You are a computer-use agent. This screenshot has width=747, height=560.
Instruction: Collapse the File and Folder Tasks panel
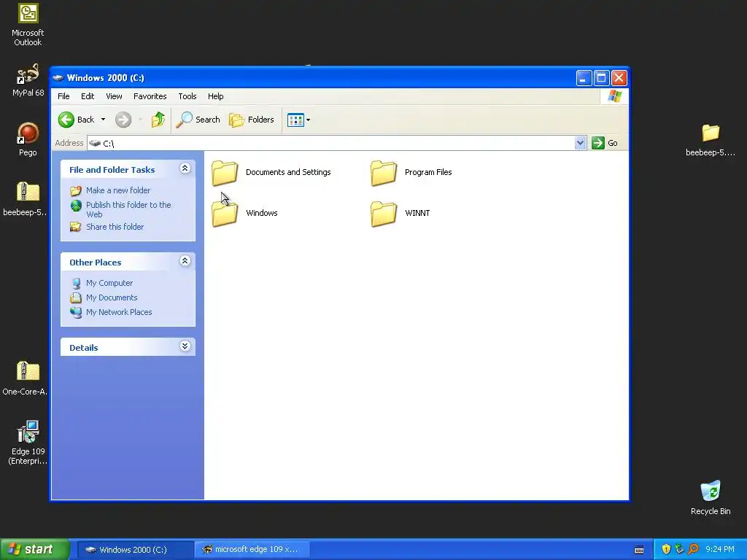coord(185,168)
